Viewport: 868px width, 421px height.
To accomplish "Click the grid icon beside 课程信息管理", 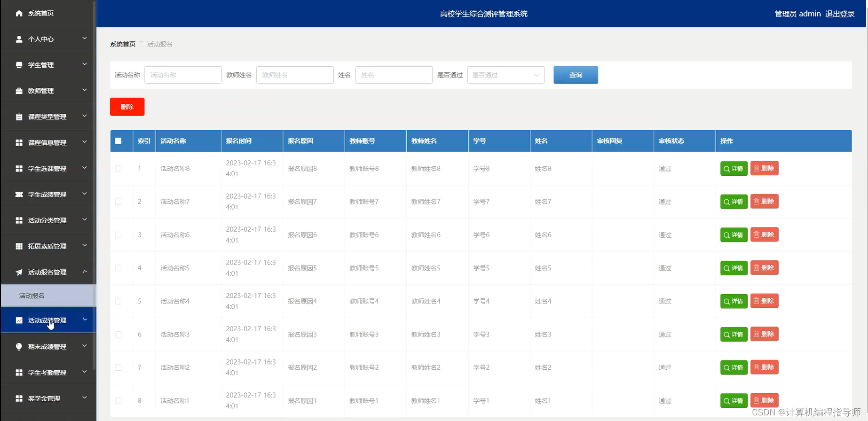I will coord(19,142).
